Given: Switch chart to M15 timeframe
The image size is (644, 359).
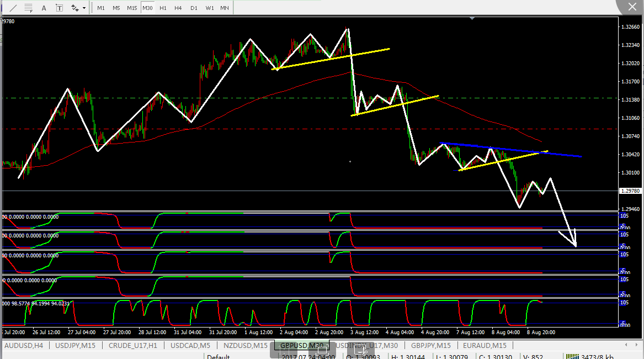Looking at the screenshot, I should [x=132, y=8].
